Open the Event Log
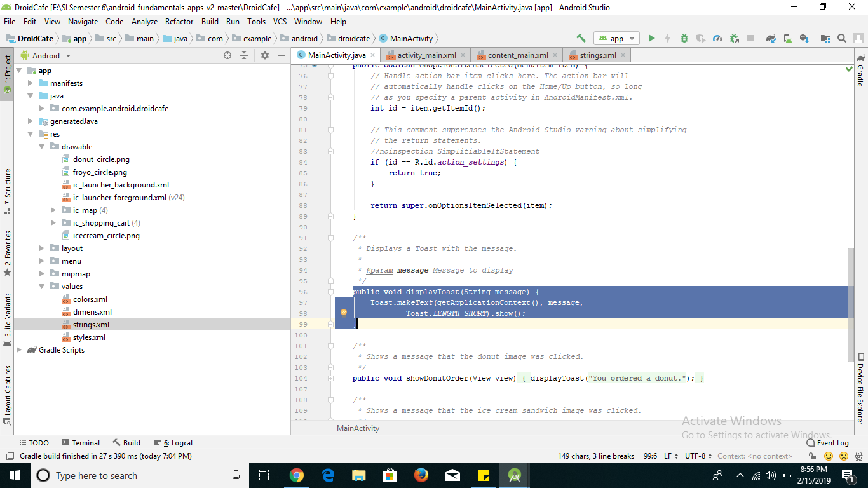 [x=828, y=442]
